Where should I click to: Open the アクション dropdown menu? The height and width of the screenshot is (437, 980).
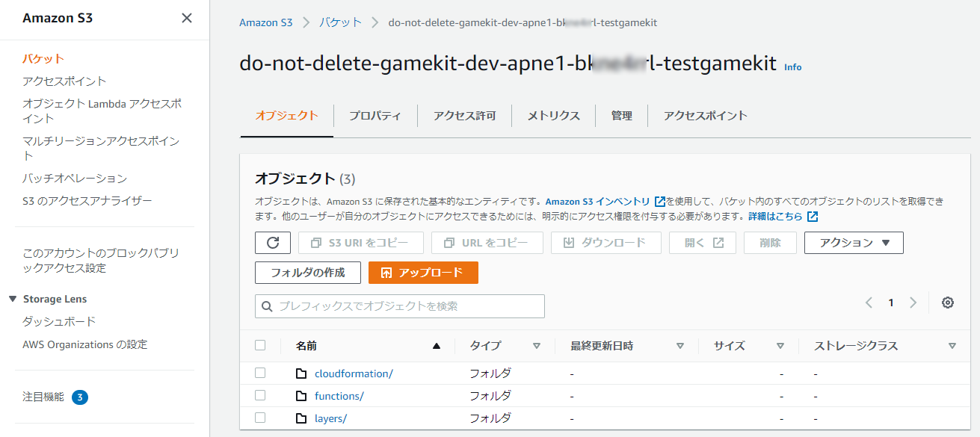click(854, 243)
